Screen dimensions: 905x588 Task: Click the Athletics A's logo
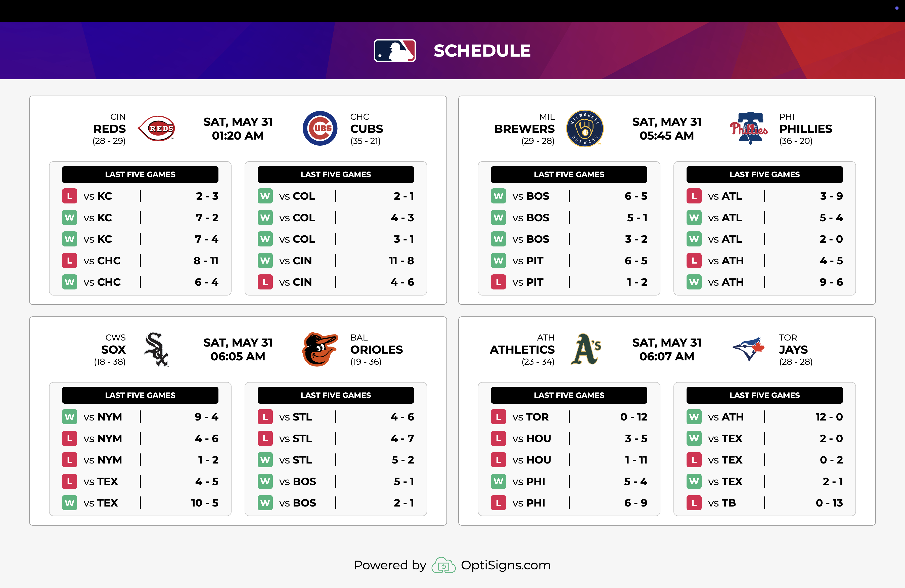585,350
